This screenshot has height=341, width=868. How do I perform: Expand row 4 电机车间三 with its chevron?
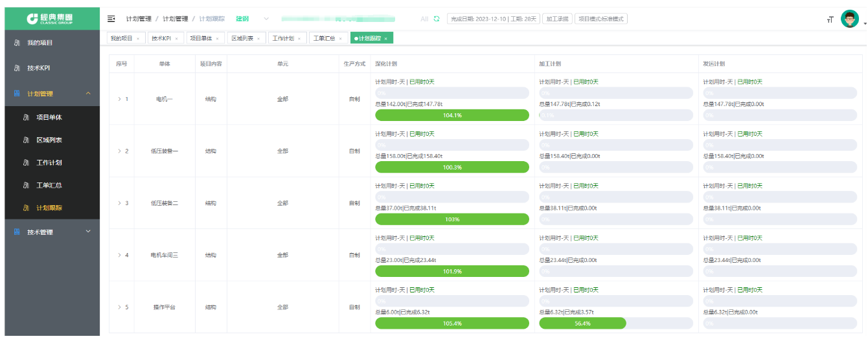(x=119, y=255)
